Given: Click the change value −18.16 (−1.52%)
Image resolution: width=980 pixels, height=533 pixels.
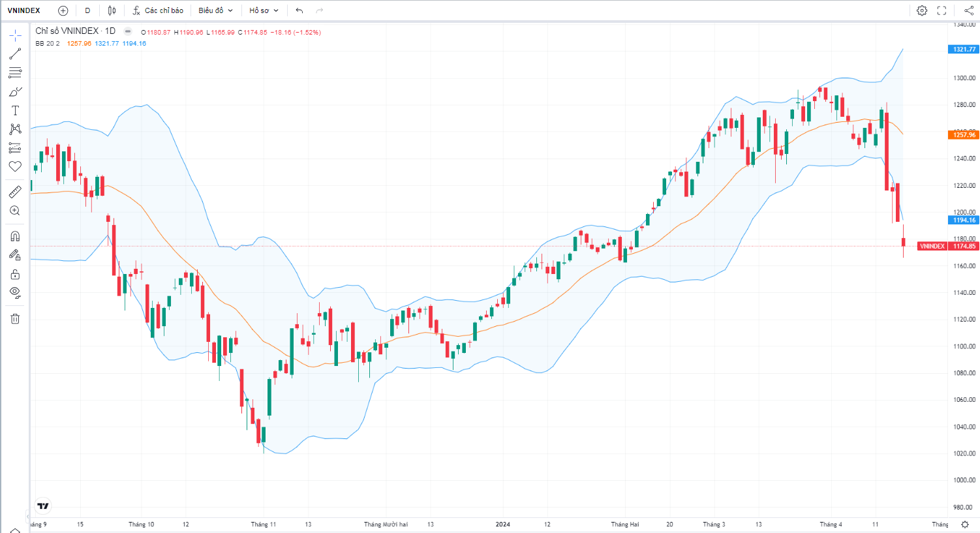Looking at the screenshot, I should pyautogui.click(x=296, y=33).
